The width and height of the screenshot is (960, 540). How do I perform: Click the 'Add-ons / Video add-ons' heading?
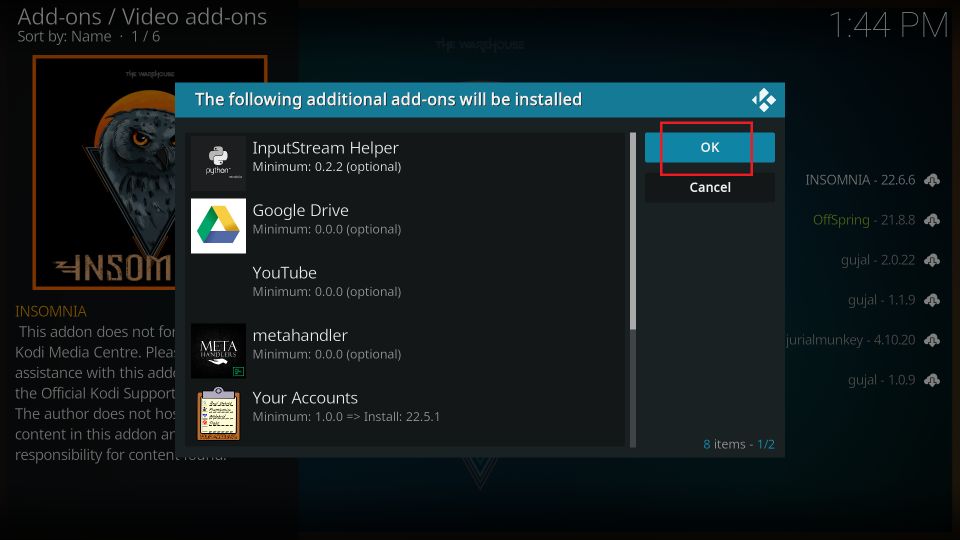click(x=142, y=17)
